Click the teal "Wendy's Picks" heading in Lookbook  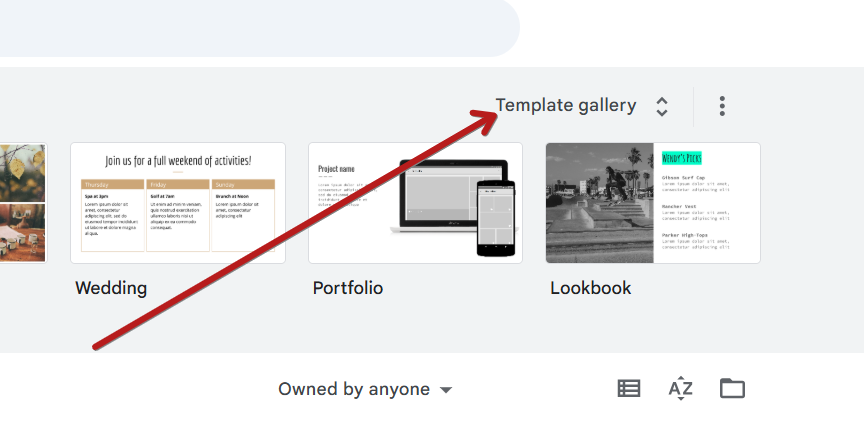[x=682, y=158]
